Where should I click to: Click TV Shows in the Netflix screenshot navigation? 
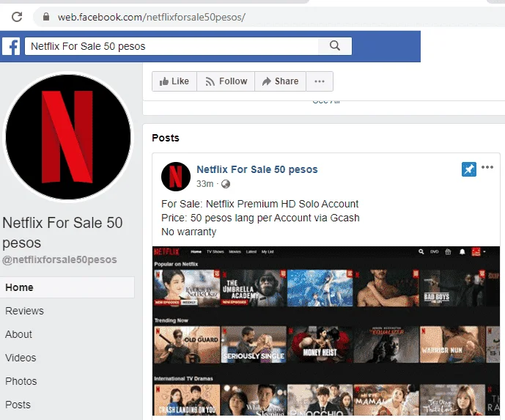coord(215,252)
